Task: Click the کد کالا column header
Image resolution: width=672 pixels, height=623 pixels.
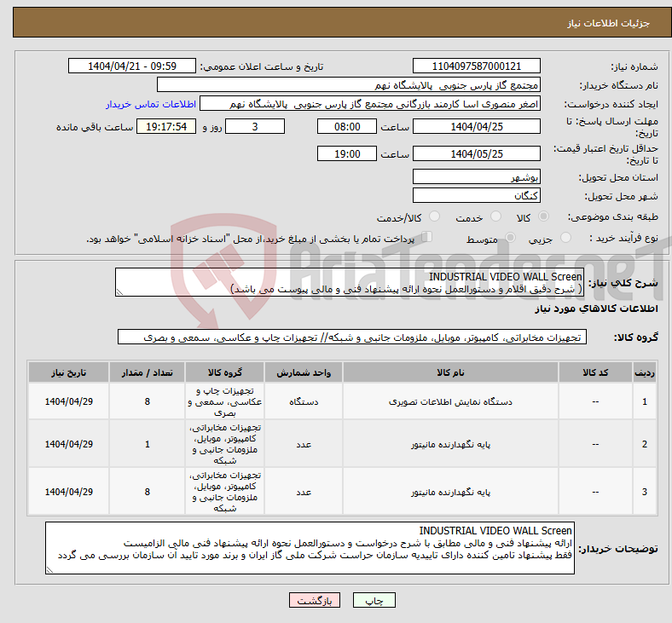Action: [595, 372]
